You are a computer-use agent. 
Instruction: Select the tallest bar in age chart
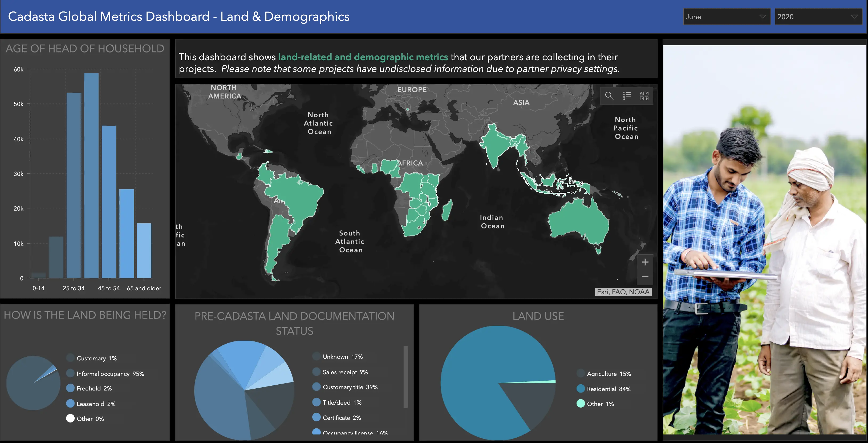tap(91, 175)
